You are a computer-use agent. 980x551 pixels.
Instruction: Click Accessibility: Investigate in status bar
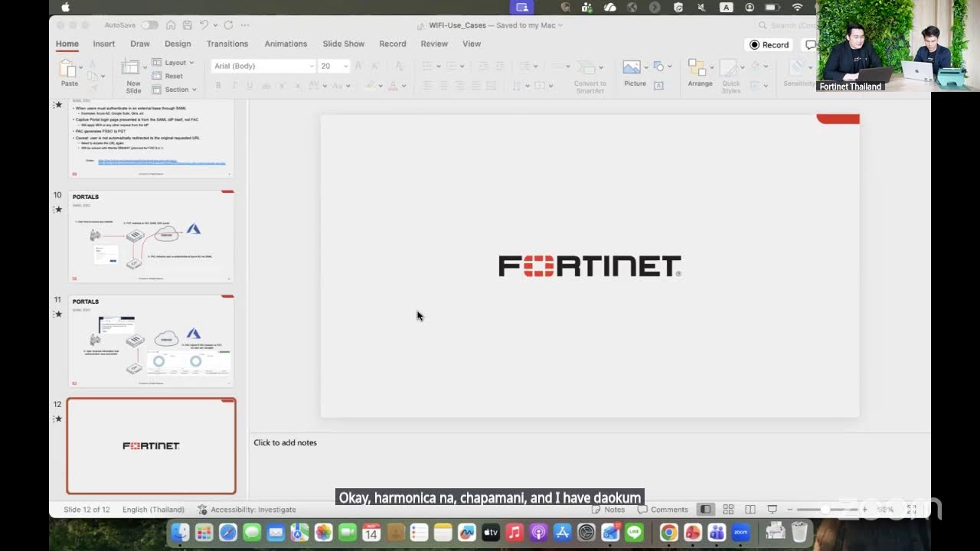click(x=247, y=510)
